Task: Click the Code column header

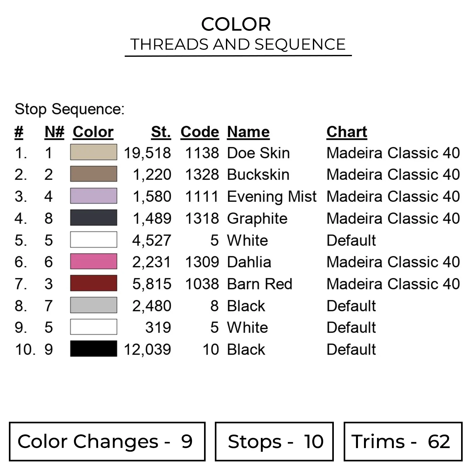Action: point(200,132)
